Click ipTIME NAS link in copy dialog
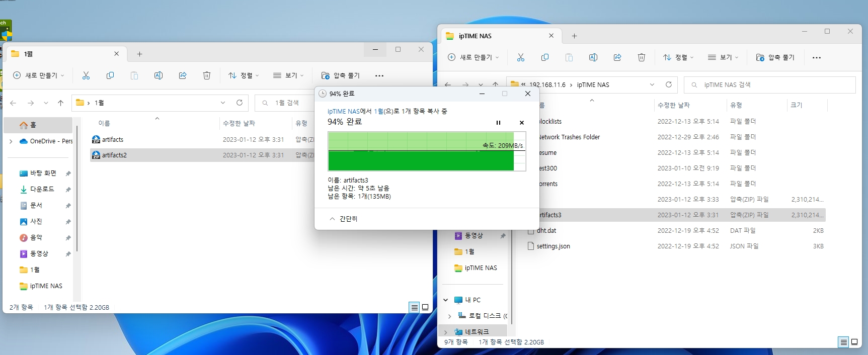The width and height of the screenshot is (868, 355). 344,111
